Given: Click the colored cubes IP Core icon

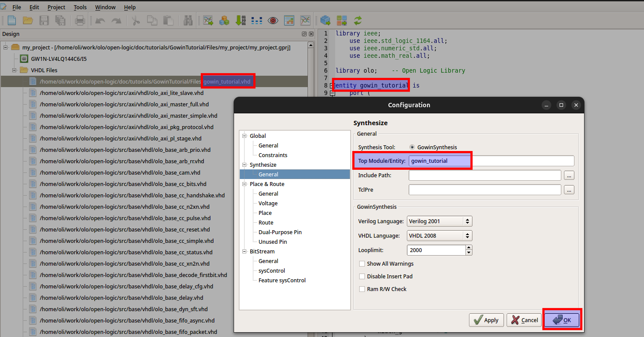Looking at the screenshot, I should (x=224, y=20).
